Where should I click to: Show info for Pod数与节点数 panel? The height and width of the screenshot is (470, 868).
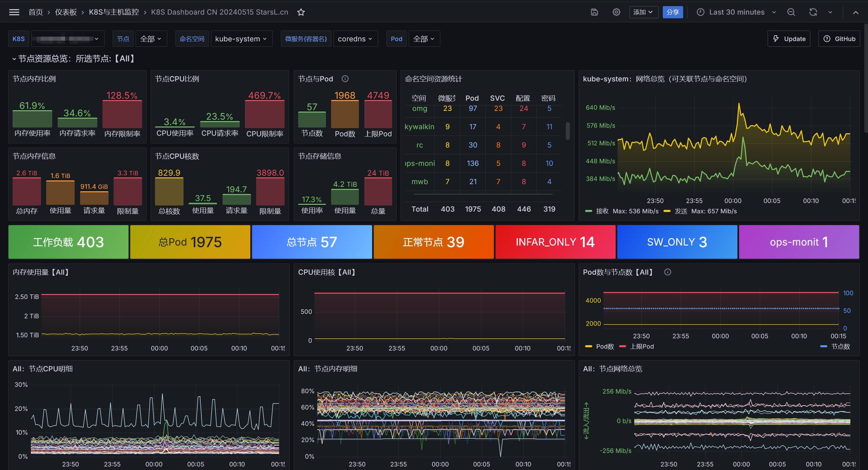pos(667,272)
